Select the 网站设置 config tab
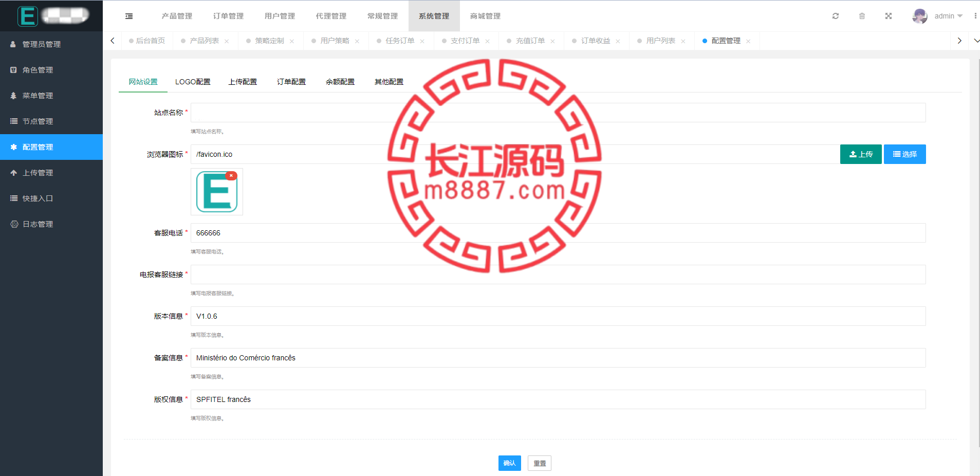Screen dimensions: 980x476 click(x=143, y=82)
